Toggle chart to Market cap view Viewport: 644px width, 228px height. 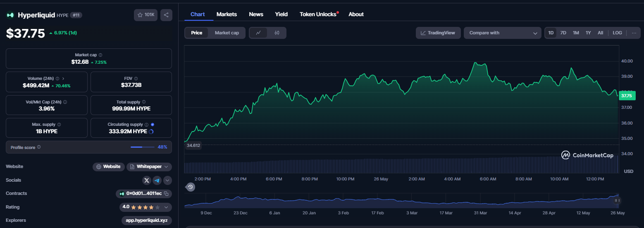[x=227, y=33]
